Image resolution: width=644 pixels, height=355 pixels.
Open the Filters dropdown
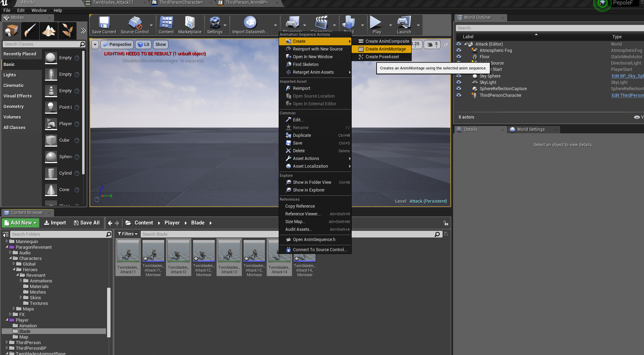pyautogui.click(x=127, y=234)
